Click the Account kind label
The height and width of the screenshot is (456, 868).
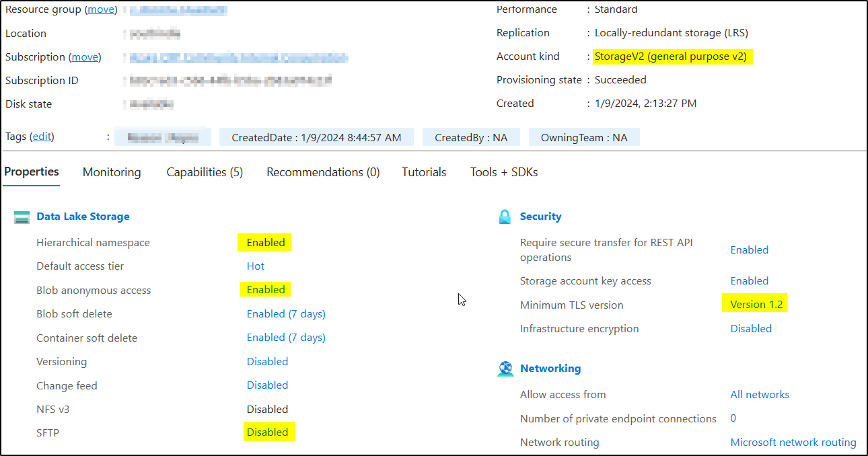pyautogui.click(x=528, y=56)
